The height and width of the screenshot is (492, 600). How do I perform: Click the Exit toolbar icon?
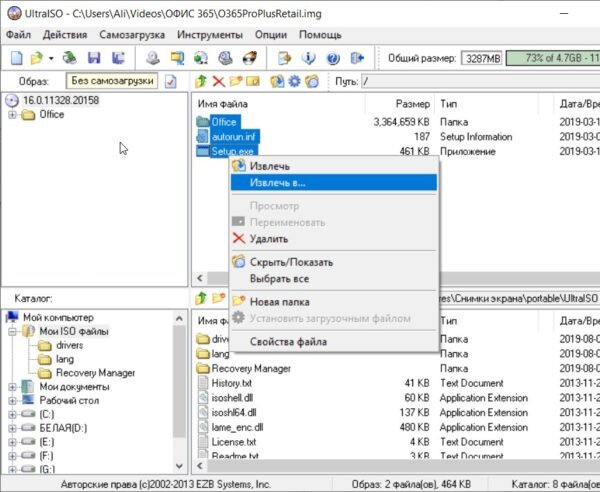click(357, 58)
